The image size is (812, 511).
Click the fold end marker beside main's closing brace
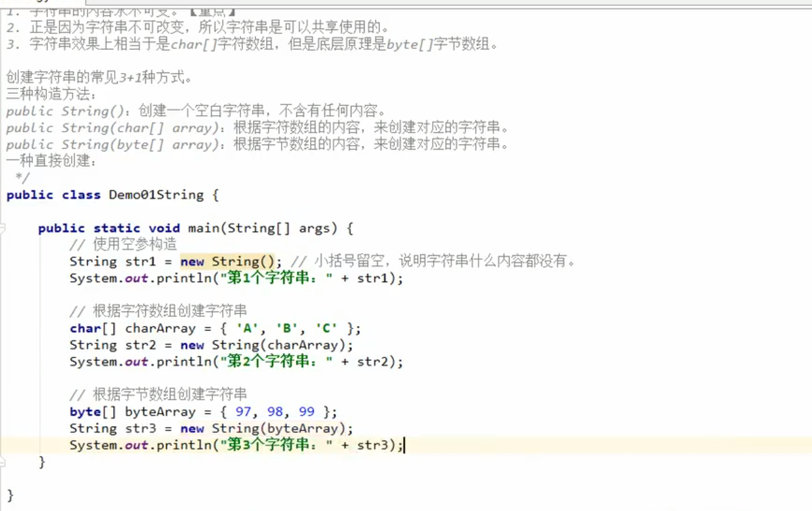pos(2,462)
